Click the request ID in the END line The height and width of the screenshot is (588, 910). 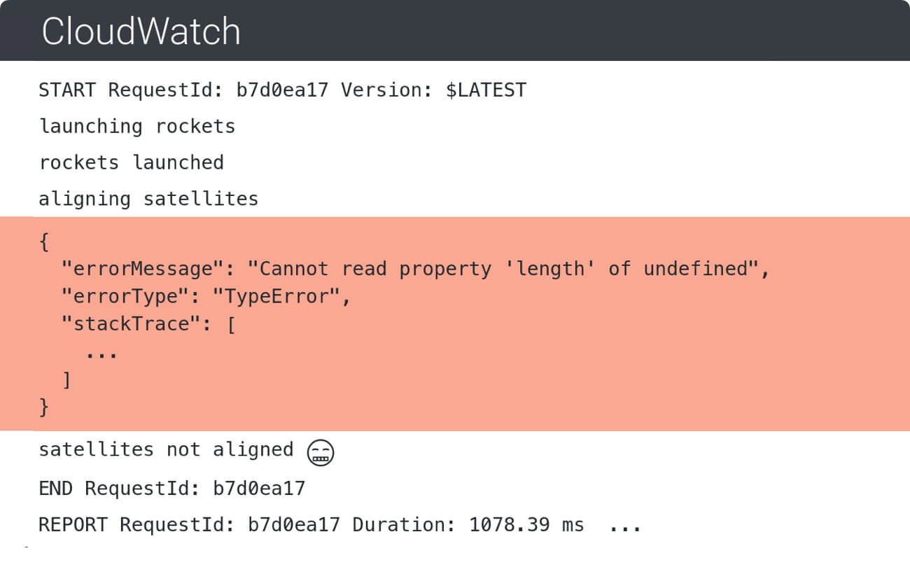click(x=259, y=488)
